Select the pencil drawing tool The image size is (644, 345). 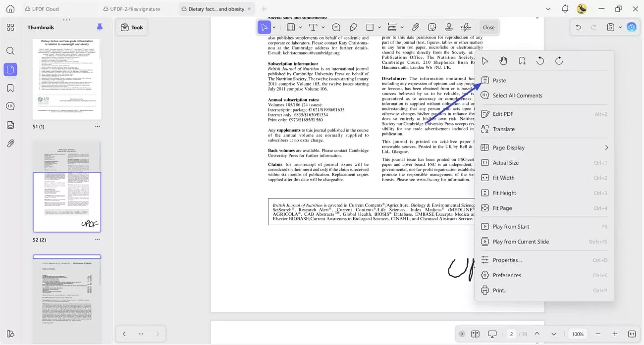coord(353,27)
